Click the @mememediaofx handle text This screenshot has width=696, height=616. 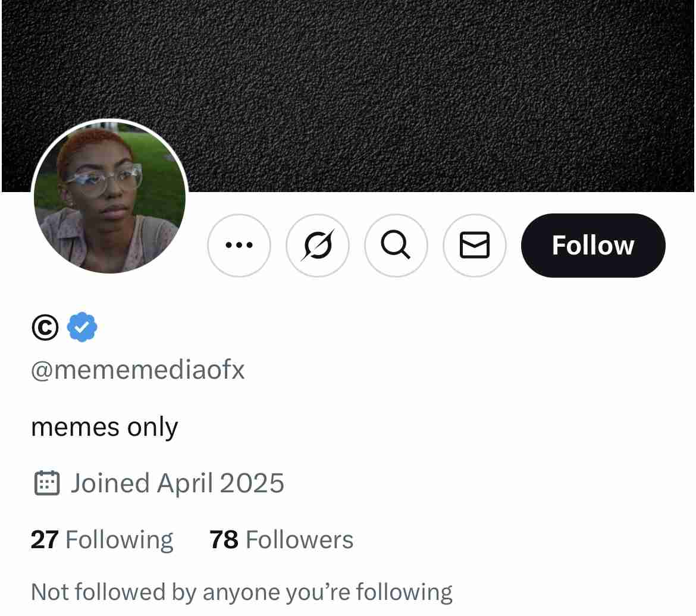[137, 370]
